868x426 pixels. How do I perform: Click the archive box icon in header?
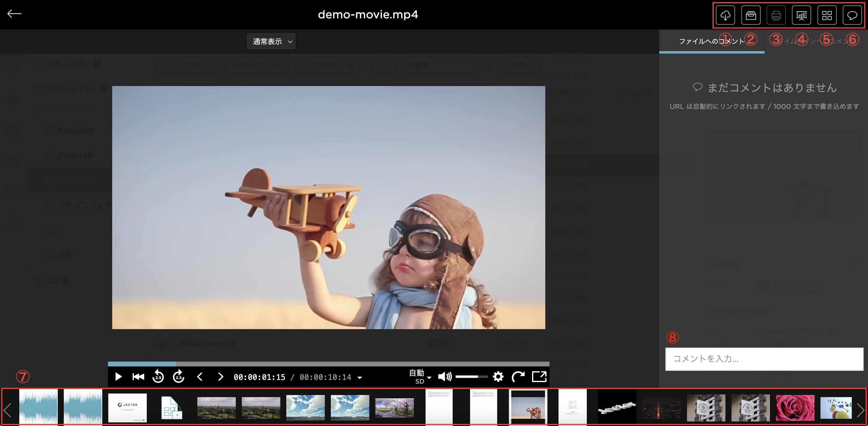[x=750, y=15]
